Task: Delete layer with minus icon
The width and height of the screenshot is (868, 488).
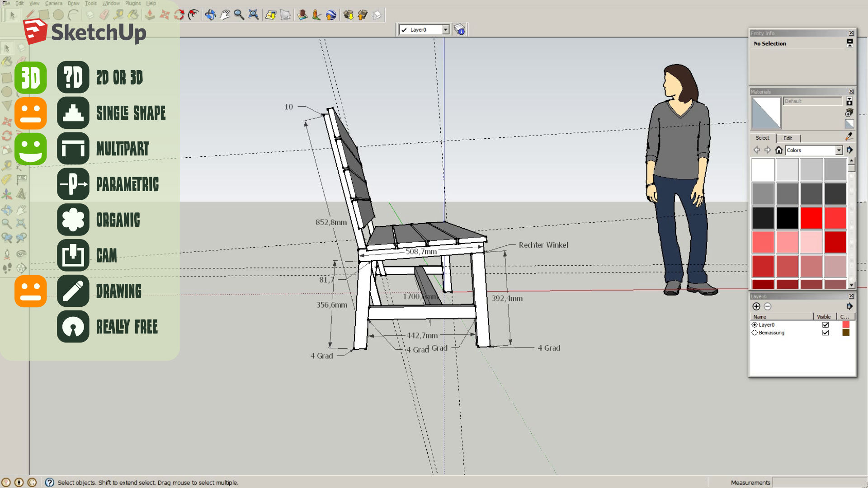Action: [x=768, y=306]
